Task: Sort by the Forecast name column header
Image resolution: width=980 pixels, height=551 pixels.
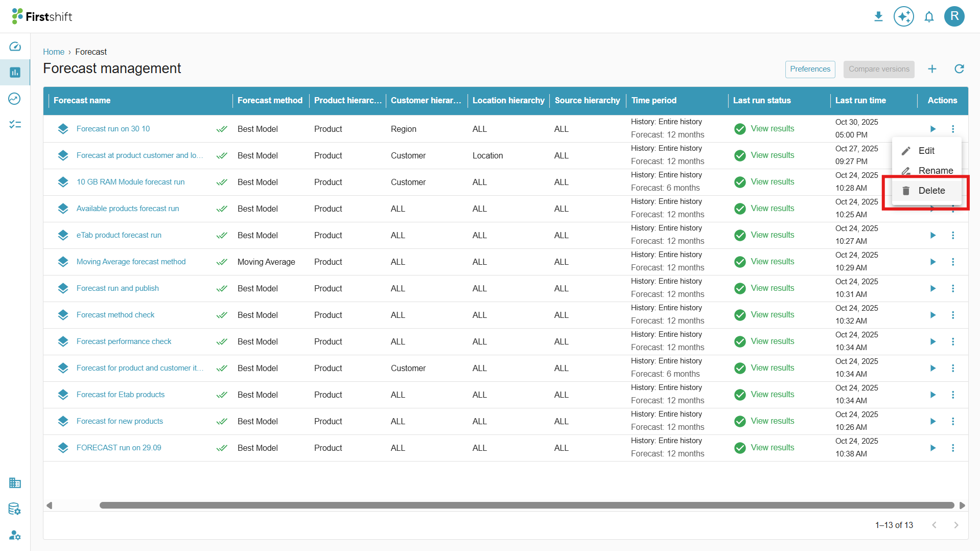Action: [x=82, y=101]
